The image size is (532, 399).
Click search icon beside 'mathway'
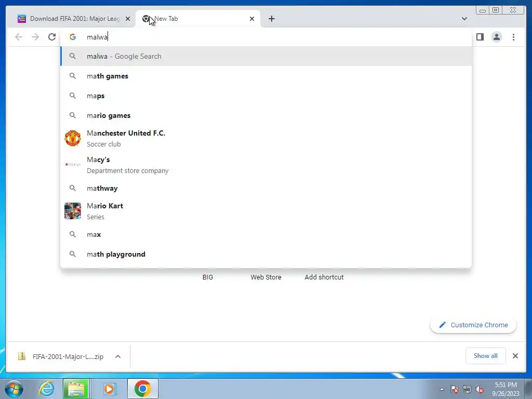click(x=73, y=188)
